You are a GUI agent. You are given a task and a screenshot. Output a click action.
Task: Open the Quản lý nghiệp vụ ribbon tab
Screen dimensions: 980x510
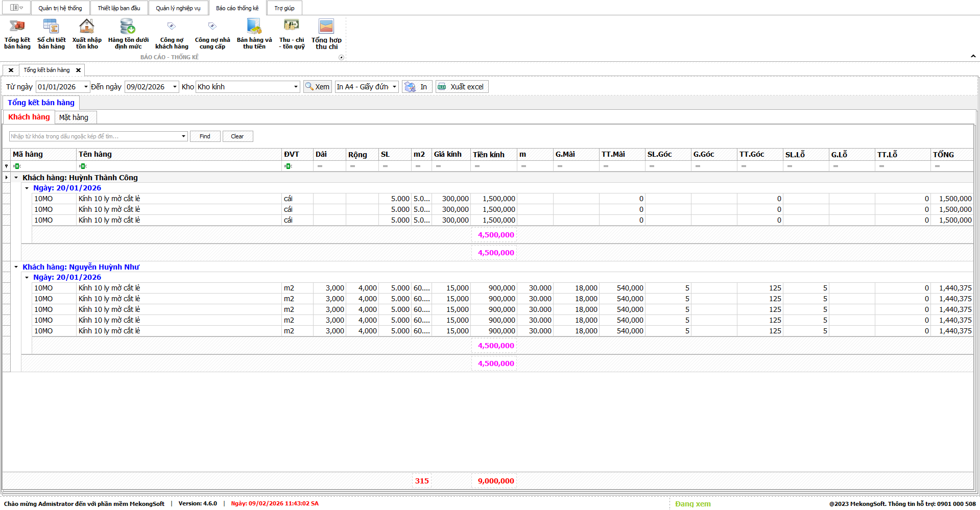click(x=178, y=8)
